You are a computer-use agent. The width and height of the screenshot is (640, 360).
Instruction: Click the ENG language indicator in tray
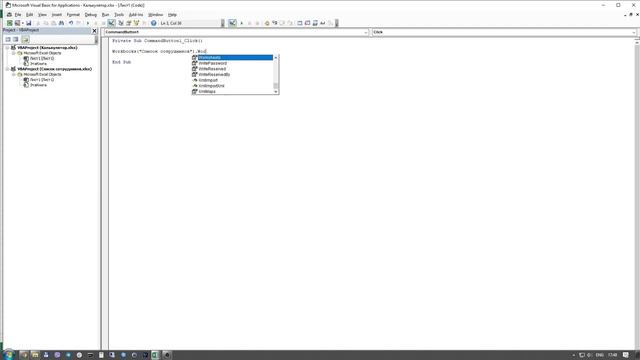(x=600, y=355)
